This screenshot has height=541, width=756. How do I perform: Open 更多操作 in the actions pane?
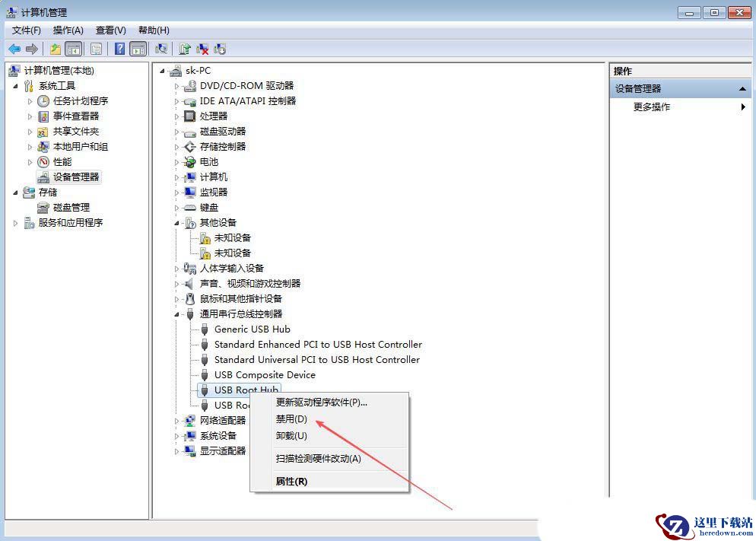tap(652, 107)
